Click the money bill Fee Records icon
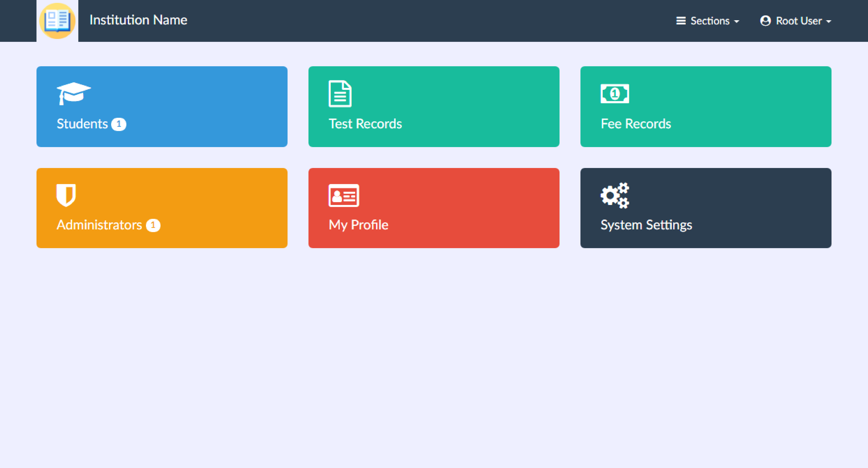Viewport: 868px width, 468px height. tap(615, 94)
